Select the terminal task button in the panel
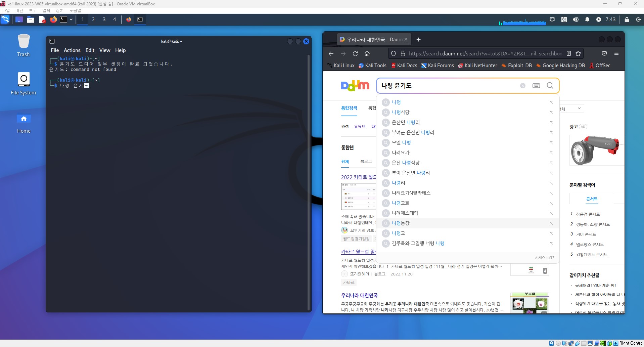644x347 pixels. [x=140, y=19]
